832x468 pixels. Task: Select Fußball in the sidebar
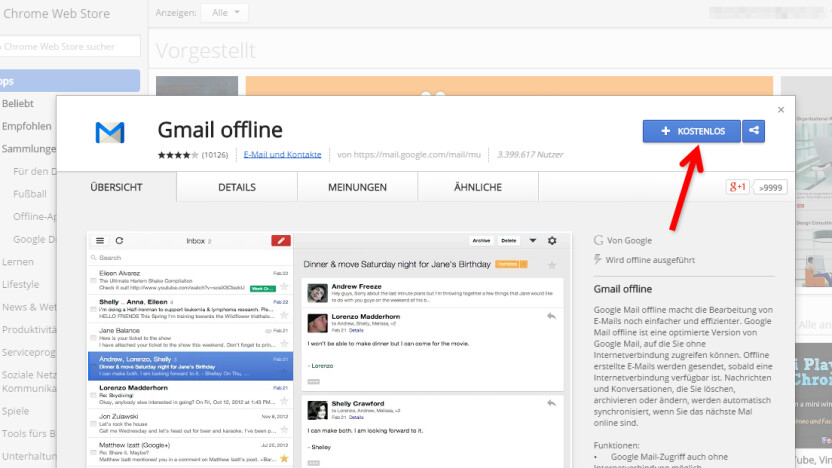coord(30,194)
